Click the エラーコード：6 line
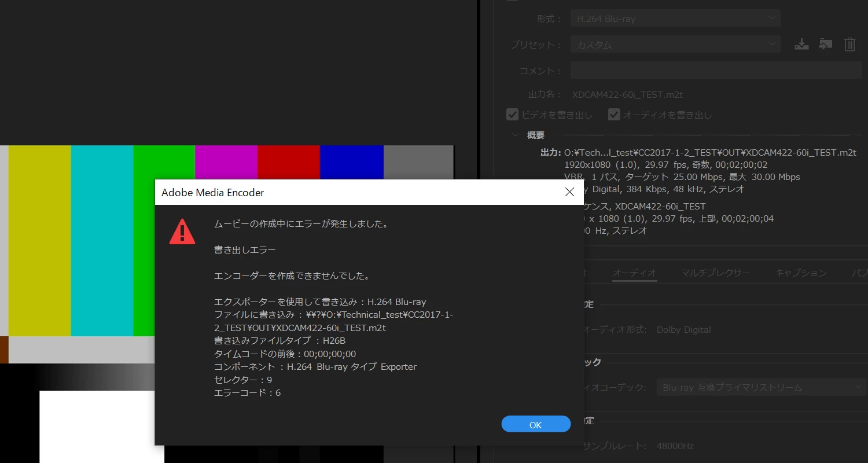This screenshot has height=463, width=868. click(247, 392)
